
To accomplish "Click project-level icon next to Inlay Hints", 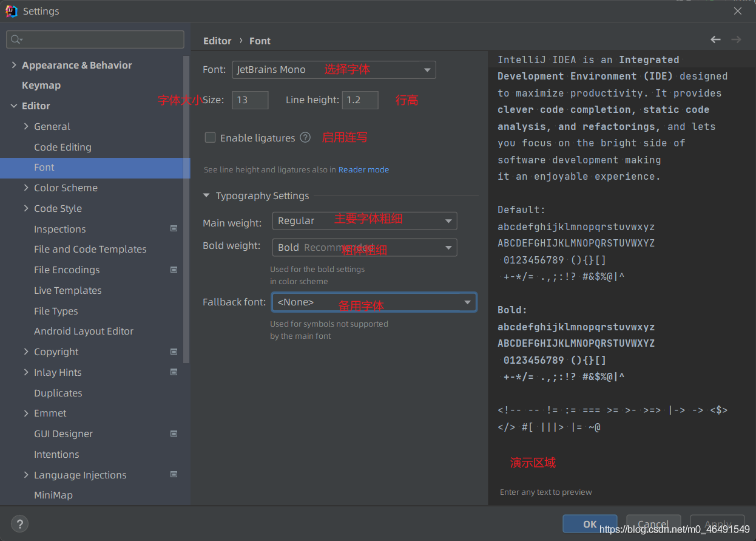I will [174, 372].
